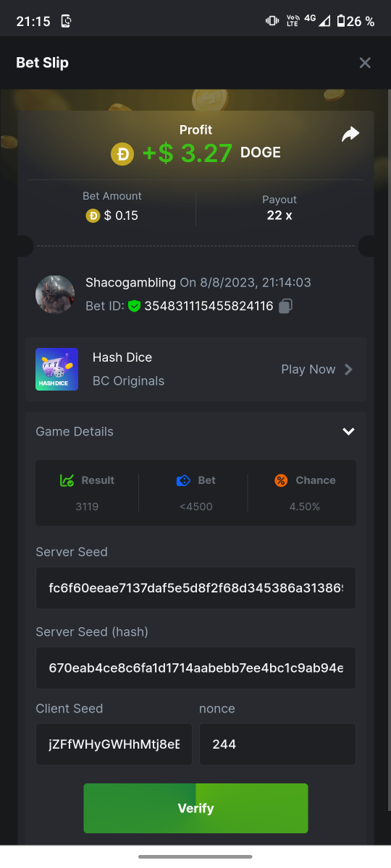The height and width of the screenshot is (868, 391).
Task: Select the Server Seed (hash) field
Action: 195,668
